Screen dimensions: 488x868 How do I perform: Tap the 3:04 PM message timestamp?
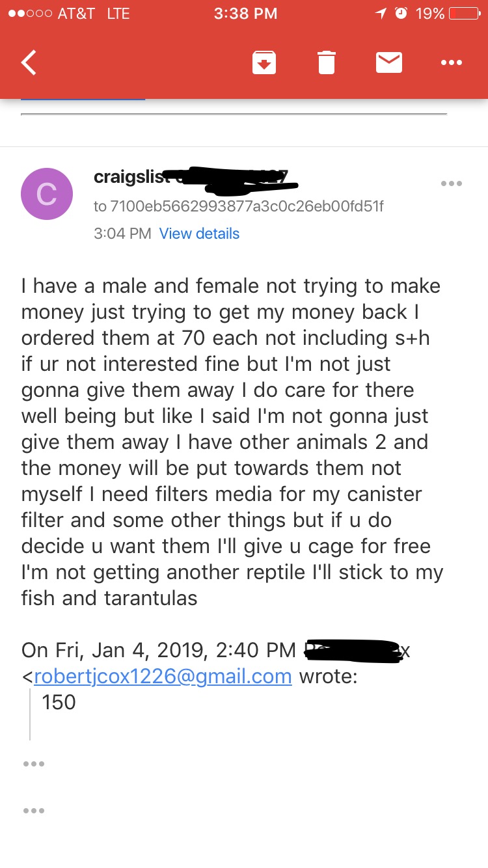(122, 234)
